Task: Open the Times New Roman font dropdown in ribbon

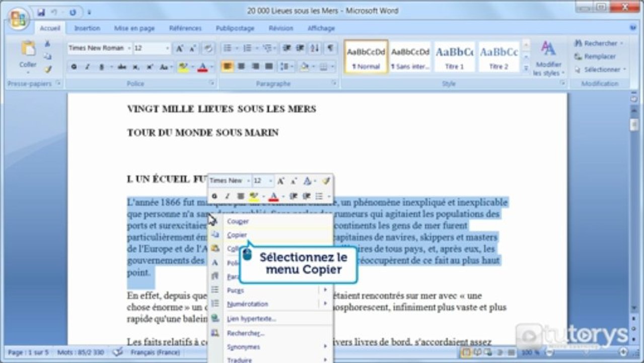Action: 129,48
